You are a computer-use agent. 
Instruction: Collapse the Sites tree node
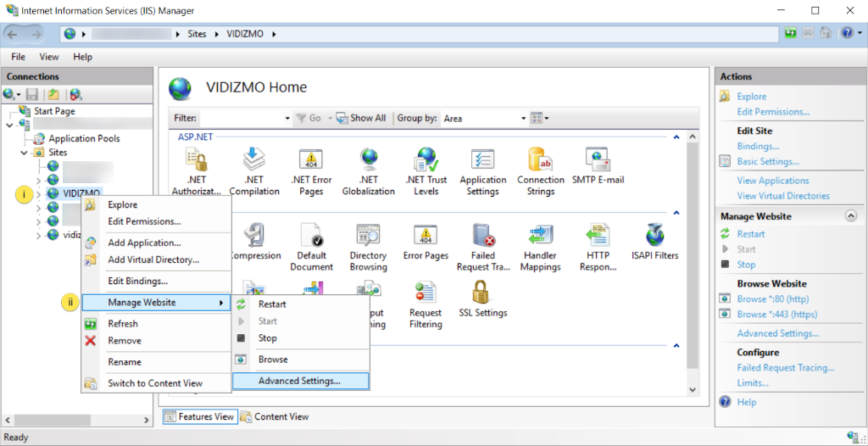(x=25, y=153)
